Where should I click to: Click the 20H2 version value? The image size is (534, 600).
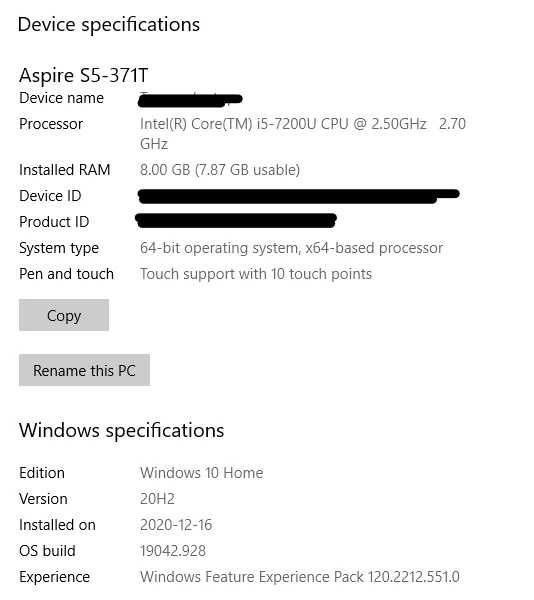coord(157,499)
